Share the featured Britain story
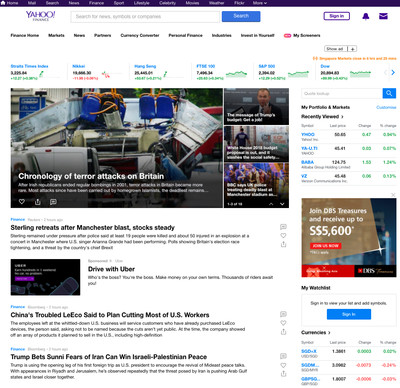The height and width of the screenshot is (388, 400). click(x=38, y=202)
